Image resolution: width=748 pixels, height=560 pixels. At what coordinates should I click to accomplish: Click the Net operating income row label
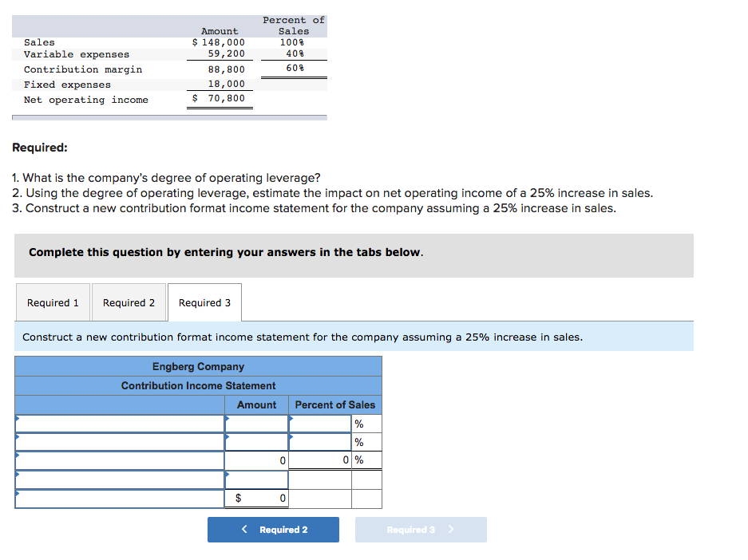(x=86, y=100)
